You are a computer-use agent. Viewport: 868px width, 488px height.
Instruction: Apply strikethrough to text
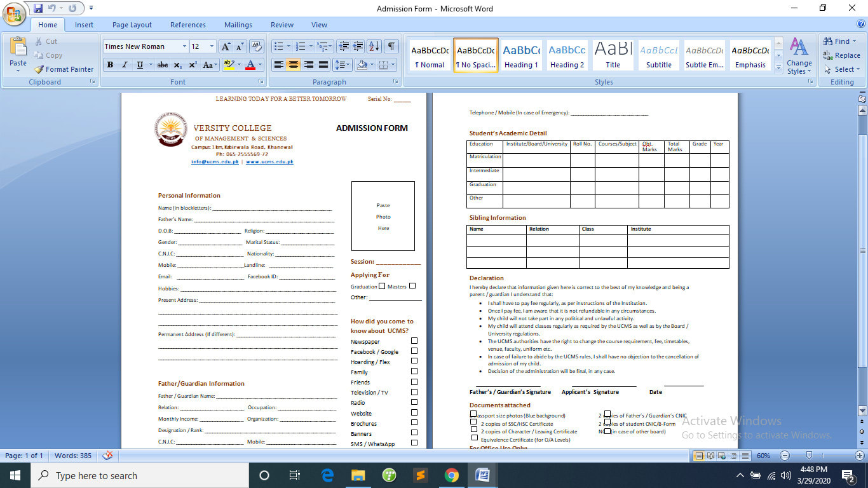click(163, 65)
